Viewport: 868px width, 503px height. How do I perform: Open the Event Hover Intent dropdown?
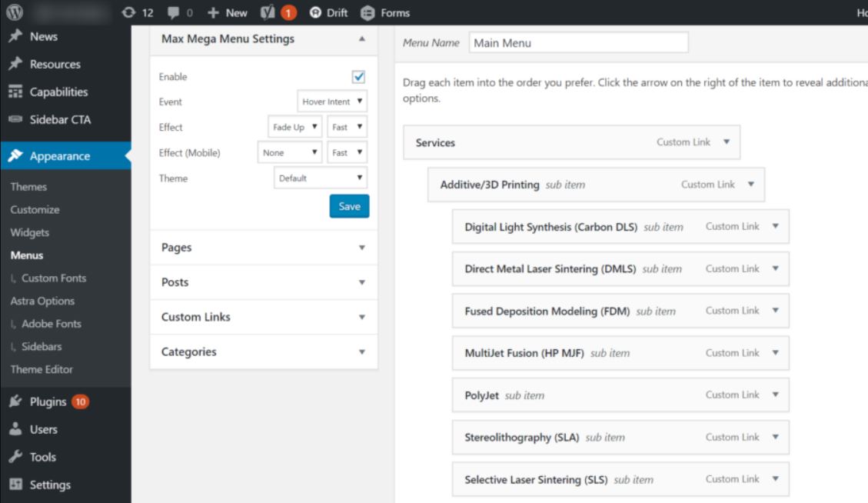pos(332,102)
